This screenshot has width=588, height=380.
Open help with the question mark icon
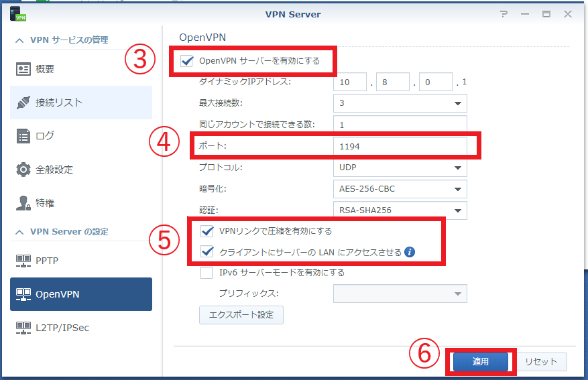[x=504, y=14]
